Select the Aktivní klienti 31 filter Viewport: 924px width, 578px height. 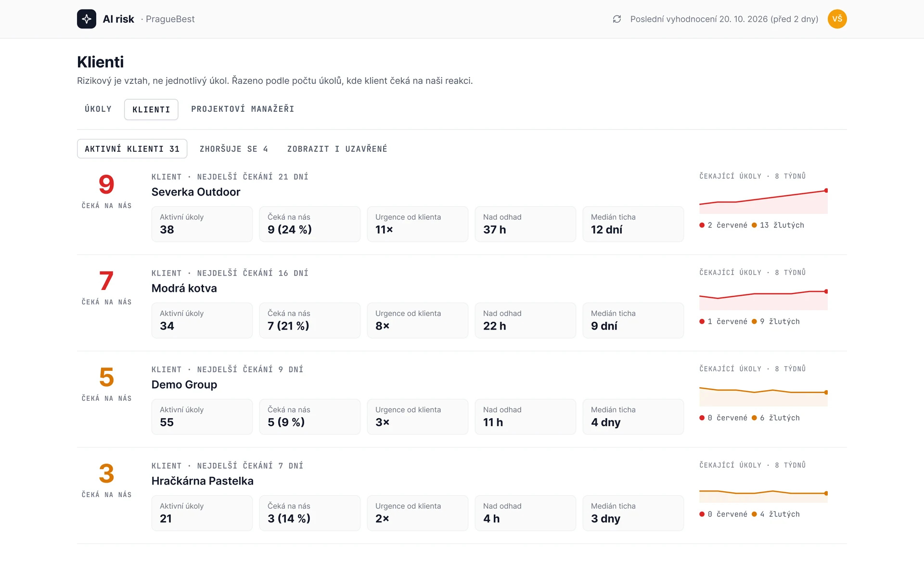click(132, 149)
